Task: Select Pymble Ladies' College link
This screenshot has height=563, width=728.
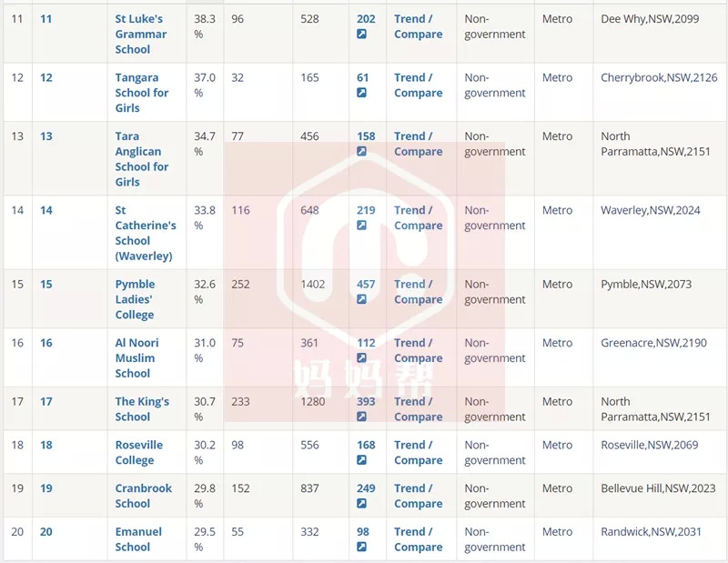Action: 135,299
